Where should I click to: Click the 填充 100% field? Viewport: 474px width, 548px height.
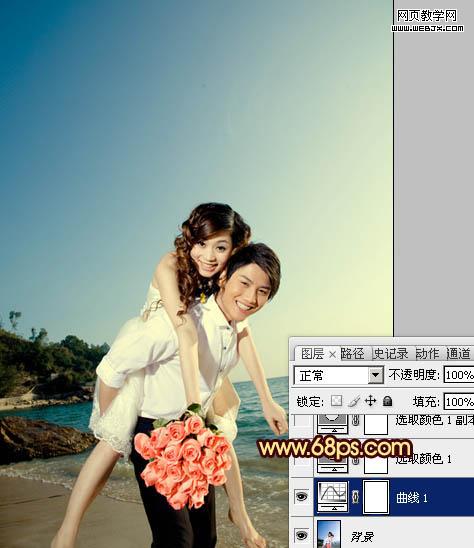(459, 402)
